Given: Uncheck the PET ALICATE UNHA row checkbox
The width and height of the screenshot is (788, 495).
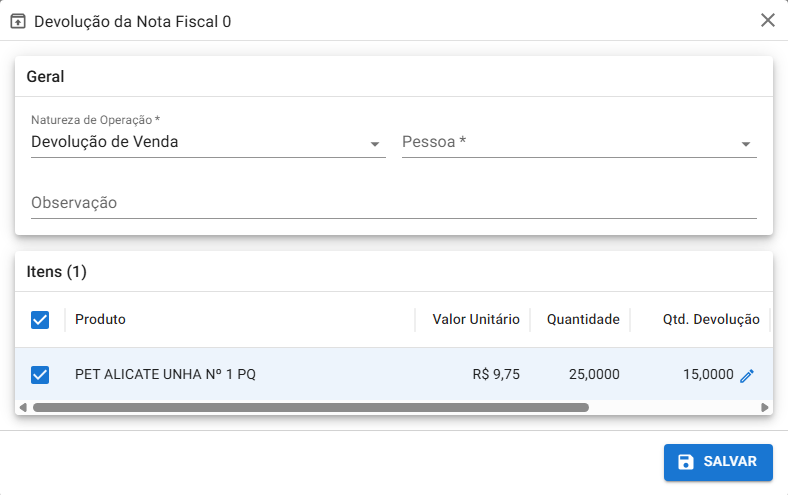Looking at the screenshot, I should pos(40,375).
